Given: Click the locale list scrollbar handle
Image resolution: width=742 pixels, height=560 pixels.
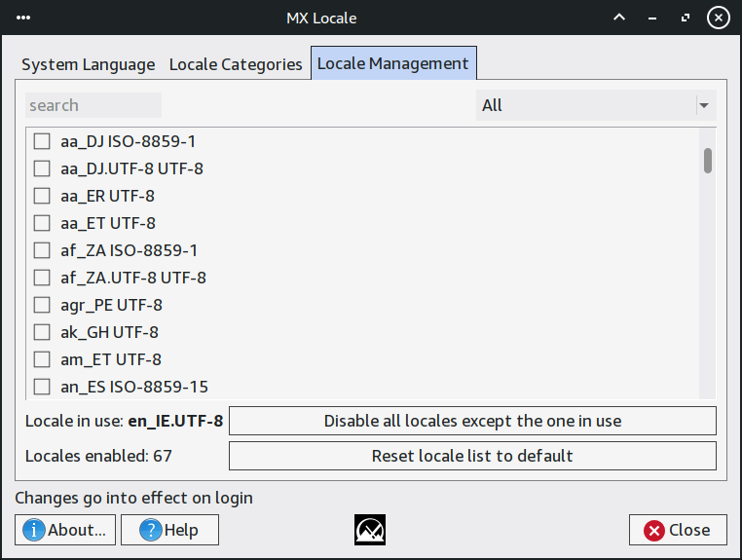Looking at the screenshot, I should 708,160.
